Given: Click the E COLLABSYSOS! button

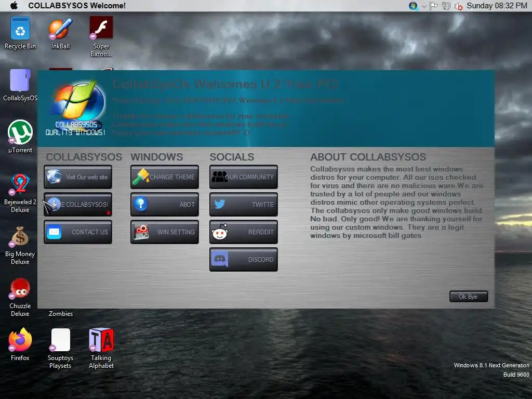Looking at the screenshot, I should pos(78,204).
